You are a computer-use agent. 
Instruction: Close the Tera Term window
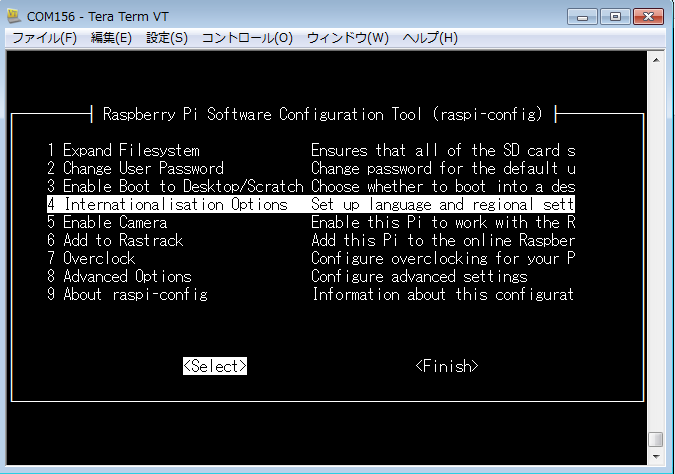tap(648, 17)
